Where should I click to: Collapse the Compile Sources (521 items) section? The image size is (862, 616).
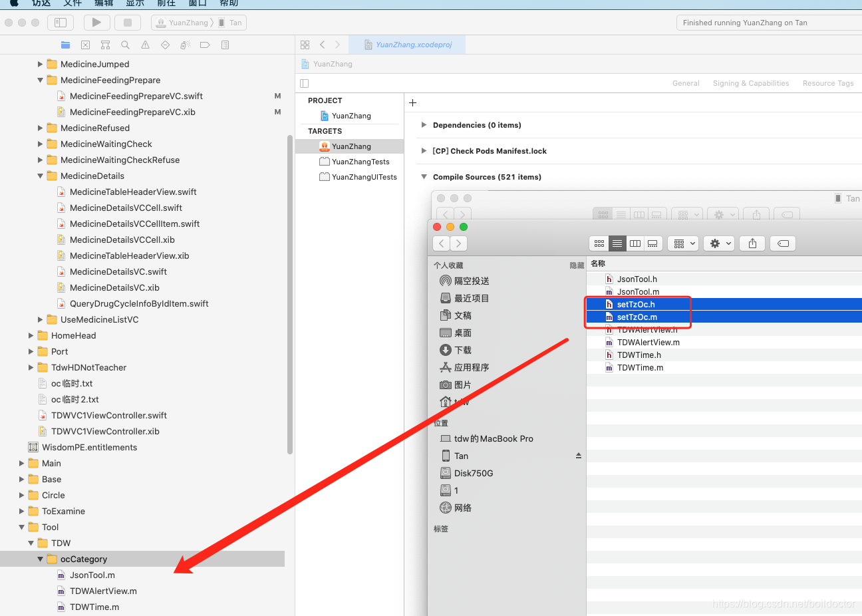coord(424,177)
